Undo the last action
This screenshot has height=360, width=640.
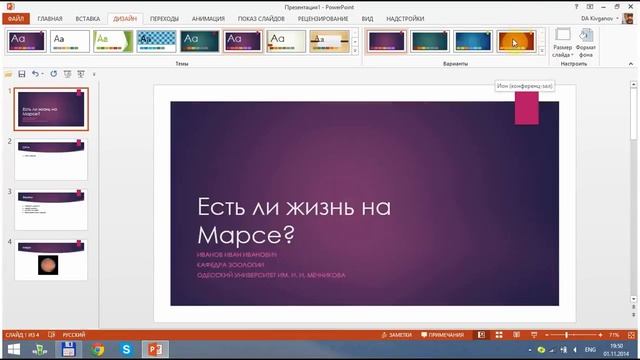[x=35, y=74]
